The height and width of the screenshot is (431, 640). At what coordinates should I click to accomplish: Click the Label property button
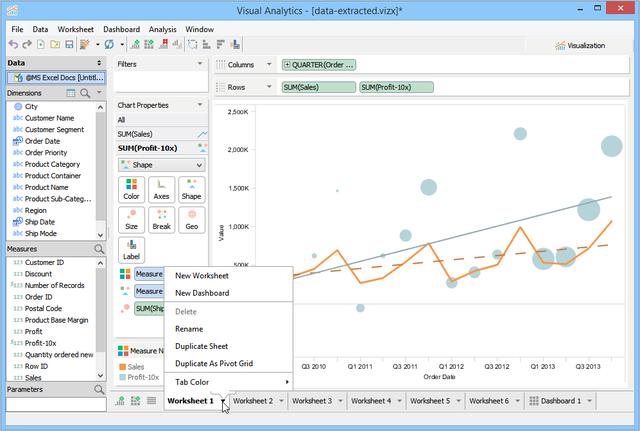click(131, 250)
